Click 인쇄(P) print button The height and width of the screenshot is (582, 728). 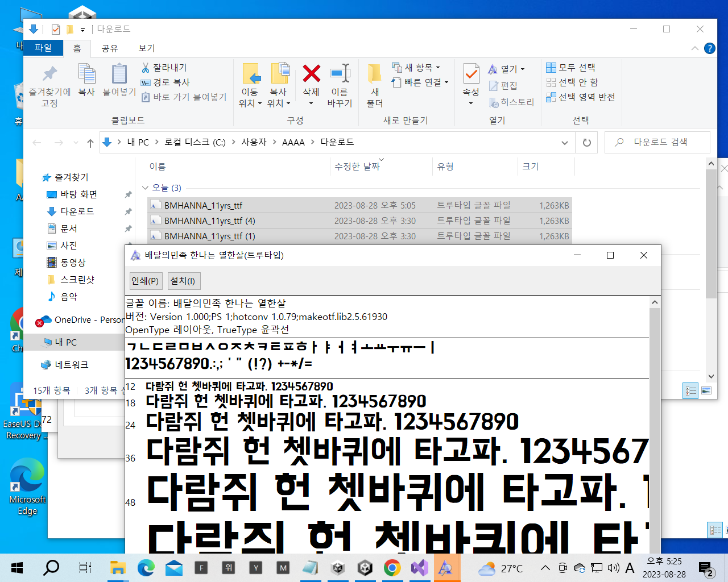pos(145,281)
